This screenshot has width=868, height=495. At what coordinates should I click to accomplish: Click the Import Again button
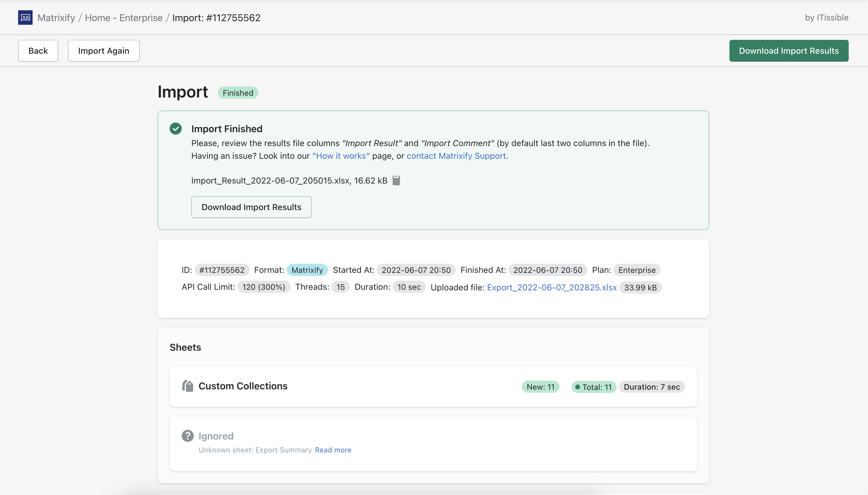tap(104, 51)
